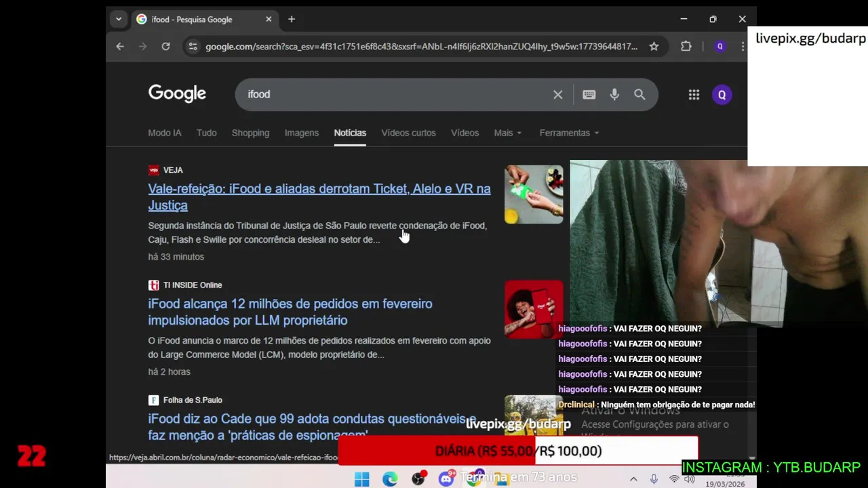Viewport: 868px width, 488px height.
Task: Open the VEJA article thumbnail image
Action: [534, 195]
